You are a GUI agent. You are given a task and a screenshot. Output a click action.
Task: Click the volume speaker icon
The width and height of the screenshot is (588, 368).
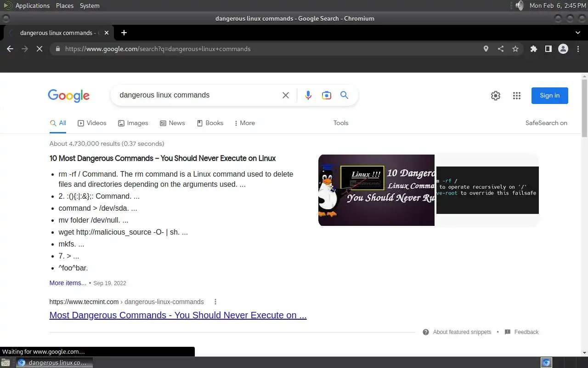(520, 6)
